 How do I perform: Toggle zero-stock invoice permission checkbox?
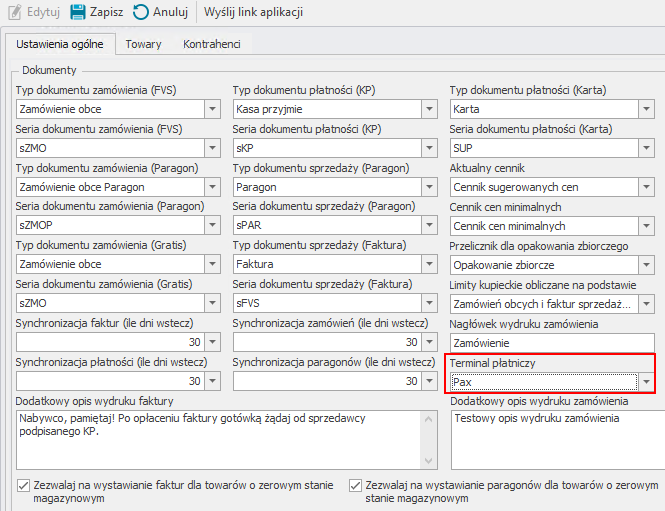pos(24,485)
